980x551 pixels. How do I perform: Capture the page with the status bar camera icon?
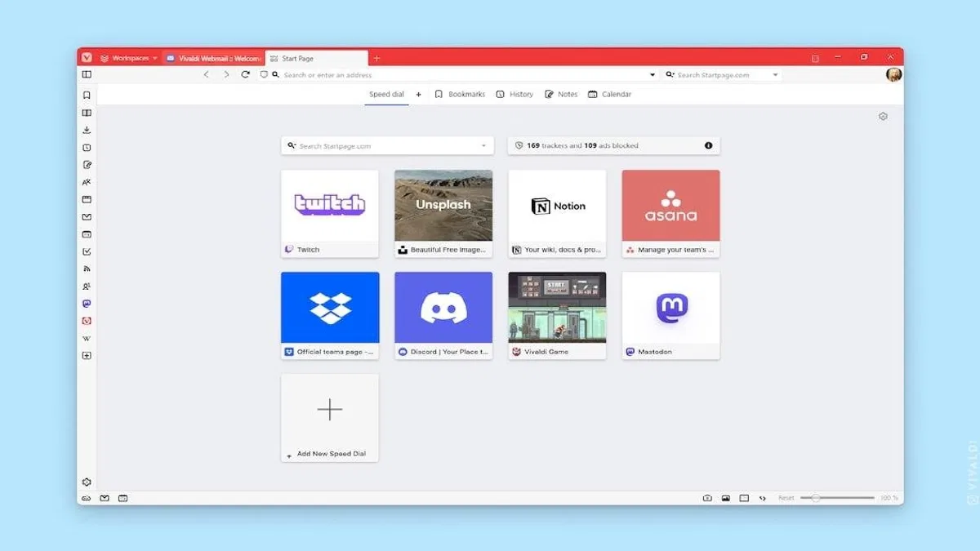[707, 498]
